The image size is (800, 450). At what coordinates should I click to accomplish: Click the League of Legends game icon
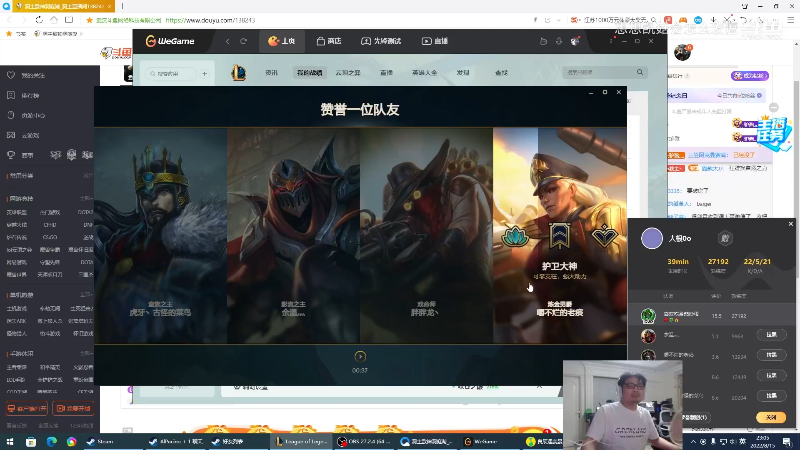(x=238, y=72)
